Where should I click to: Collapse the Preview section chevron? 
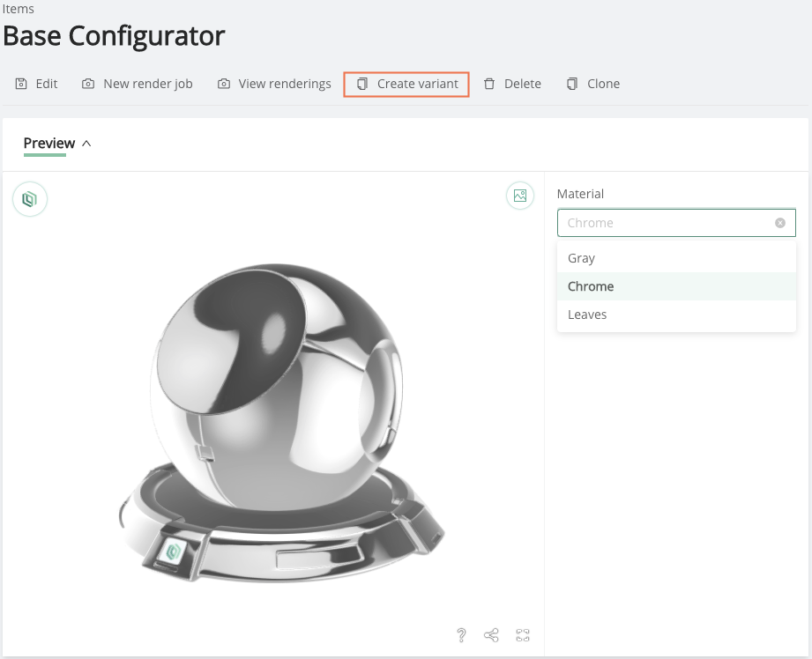tap(86, 144)
